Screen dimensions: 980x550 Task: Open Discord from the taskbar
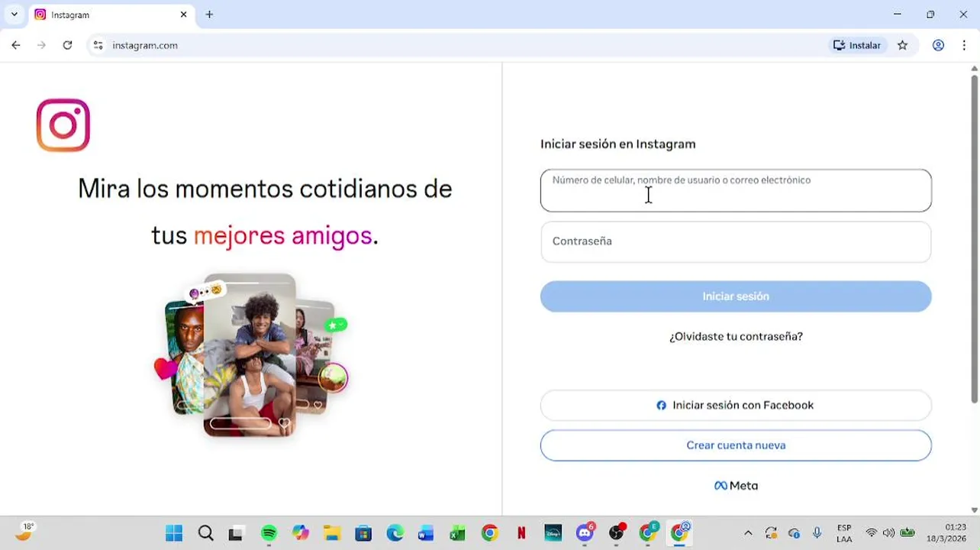[x=585, y=532]
